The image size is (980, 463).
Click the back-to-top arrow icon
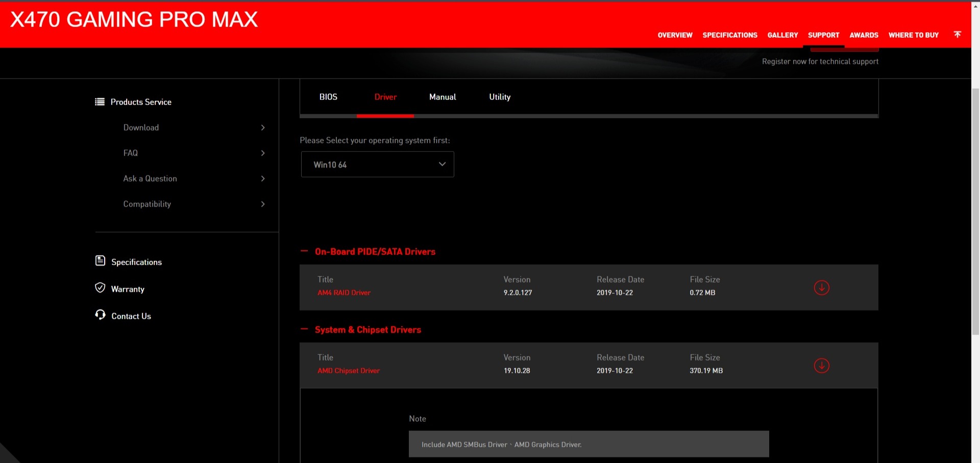[957, 34]
